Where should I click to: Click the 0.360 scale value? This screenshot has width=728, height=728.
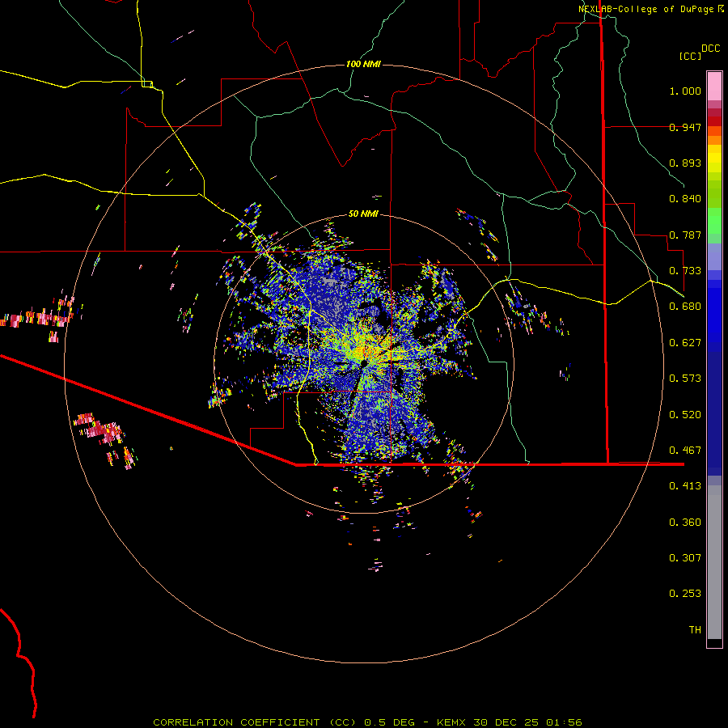tap(685, 523)
